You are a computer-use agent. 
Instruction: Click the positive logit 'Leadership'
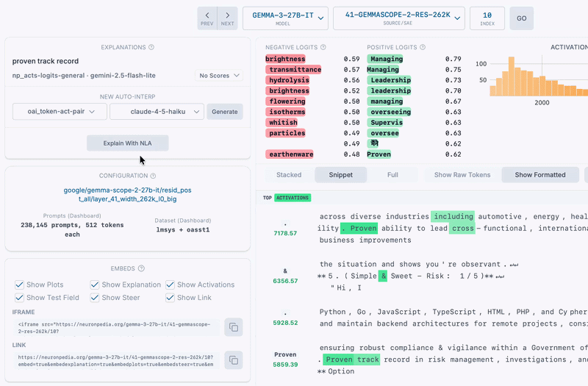(389, 80)
